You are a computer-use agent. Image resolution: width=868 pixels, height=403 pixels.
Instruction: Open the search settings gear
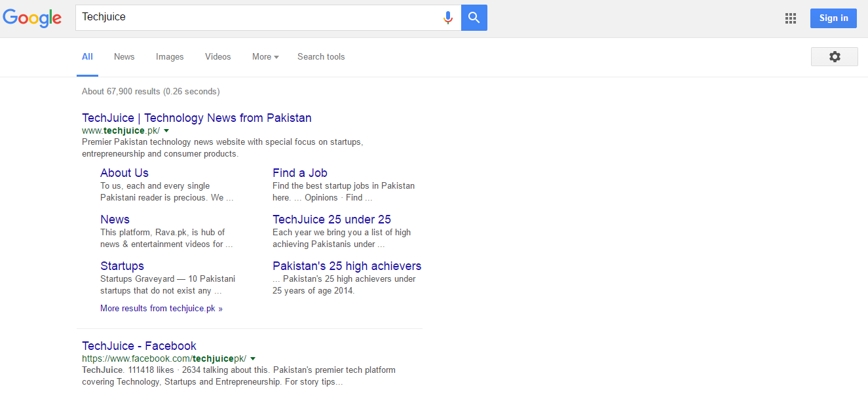pyautogui.click(x=834, y=56)
